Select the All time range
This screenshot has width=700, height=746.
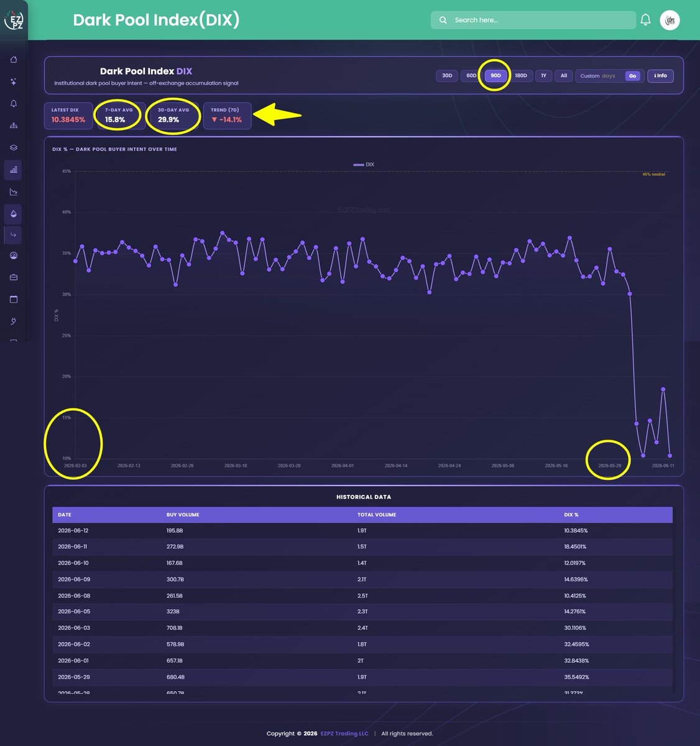pyautogui.click(x=564, y=76)
